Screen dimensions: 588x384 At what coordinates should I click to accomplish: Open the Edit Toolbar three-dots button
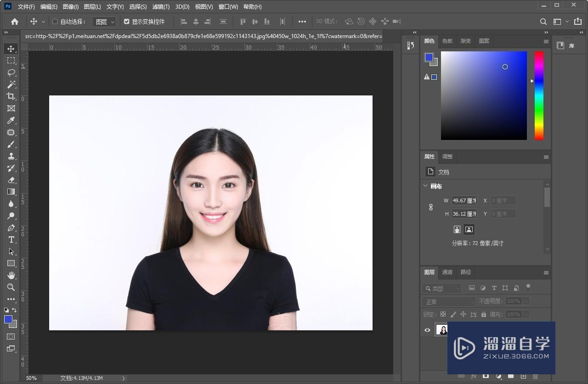[11, 299]
